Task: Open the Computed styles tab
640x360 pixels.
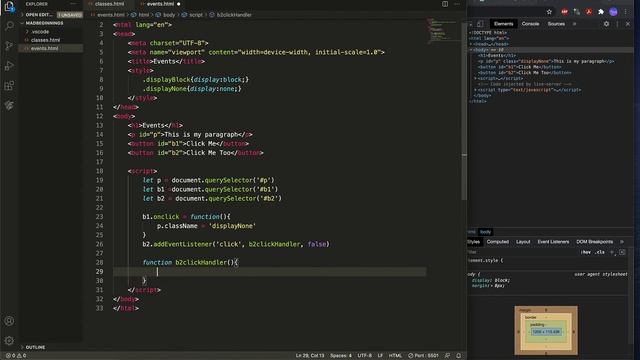Action: pos(498,242)
